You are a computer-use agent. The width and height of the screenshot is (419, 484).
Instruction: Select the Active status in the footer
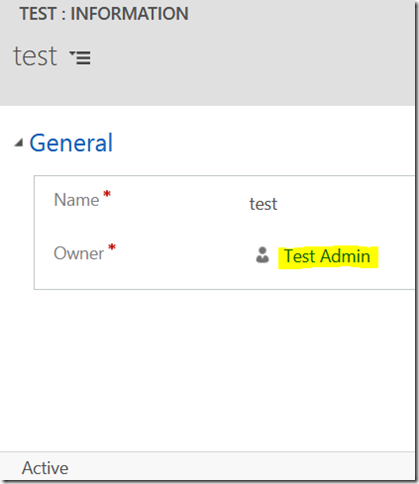(45, 468)
